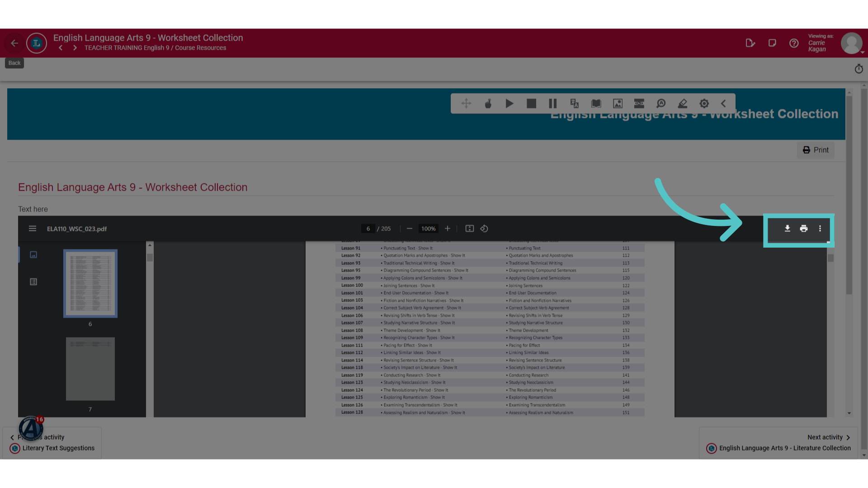
Task: Click the Print button
Action: pos(816,150)
